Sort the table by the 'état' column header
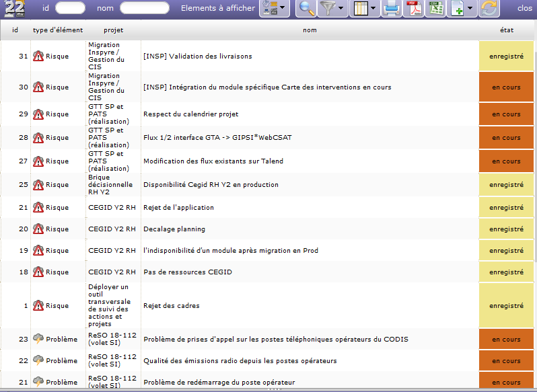Viewport: 537px width, 392px height. 507,30
